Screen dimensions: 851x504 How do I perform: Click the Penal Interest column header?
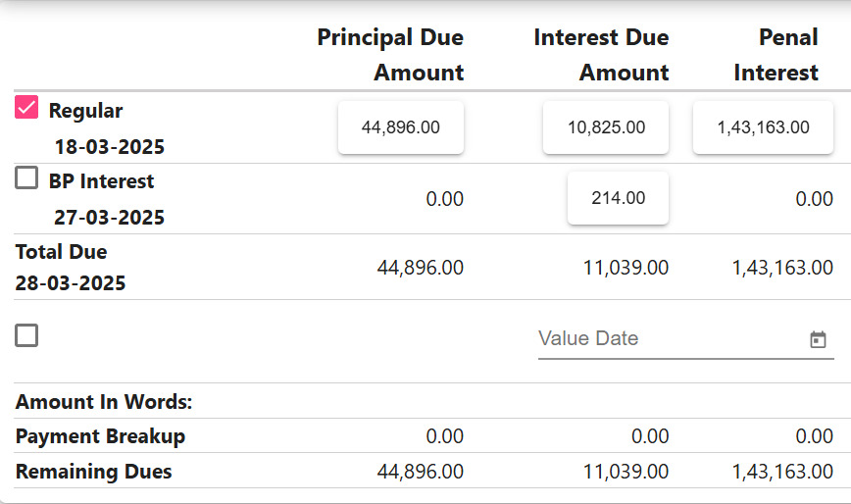pyautogui.click(x=776, y=55)
